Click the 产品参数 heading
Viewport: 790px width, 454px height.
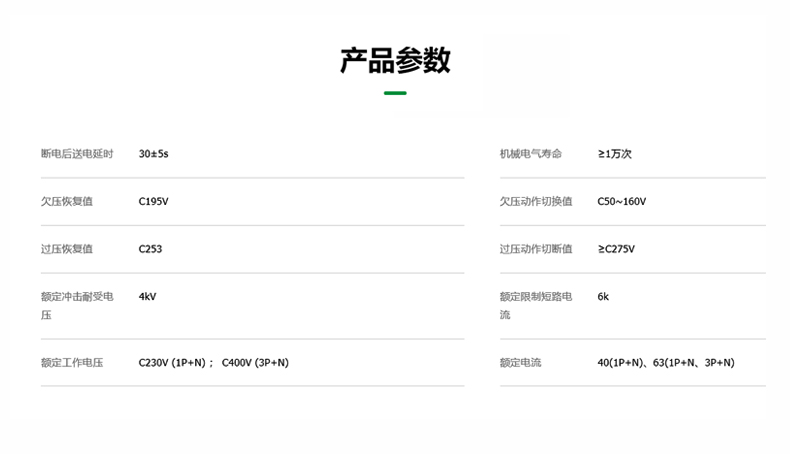coord(395,60)
